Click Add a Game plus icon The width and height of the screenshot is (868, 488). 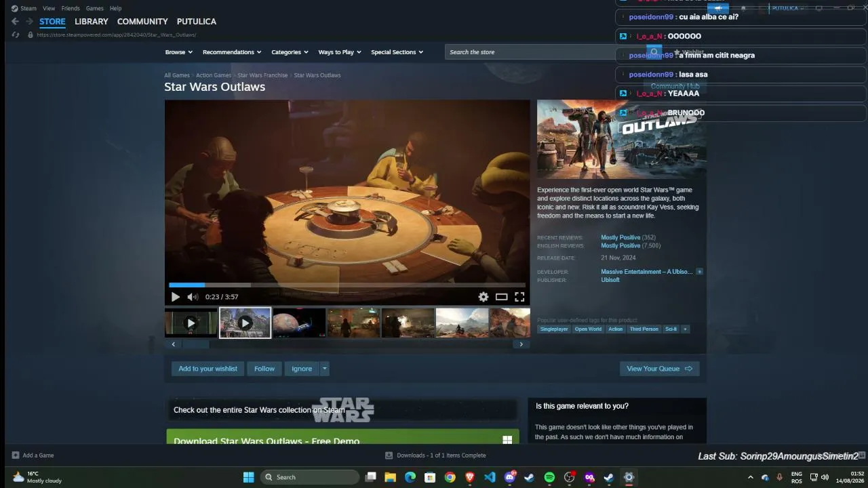[x=16, y=455]
